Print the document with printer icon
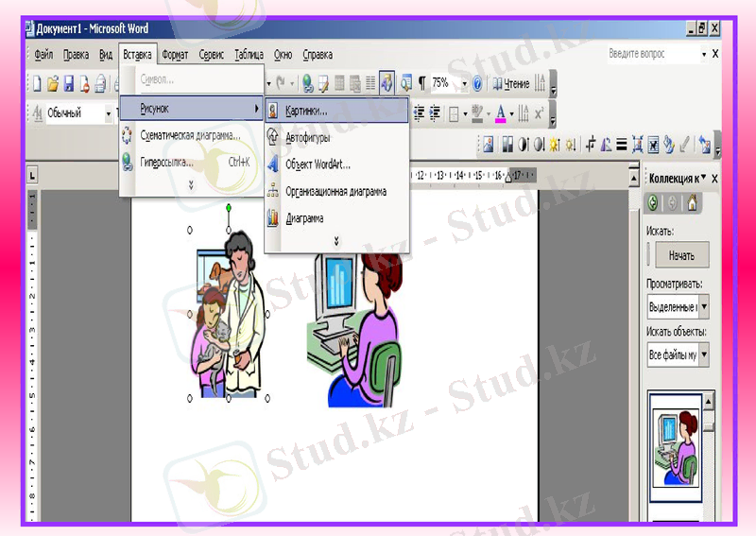Image resolution: width=756 pixels, height=536 pixels. pos(100,84)
